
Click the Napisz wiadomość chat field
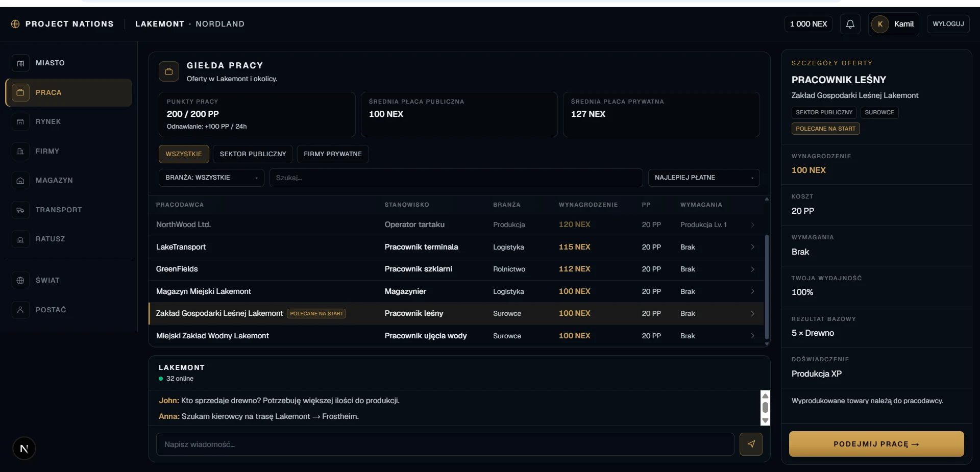pos(445,444)
